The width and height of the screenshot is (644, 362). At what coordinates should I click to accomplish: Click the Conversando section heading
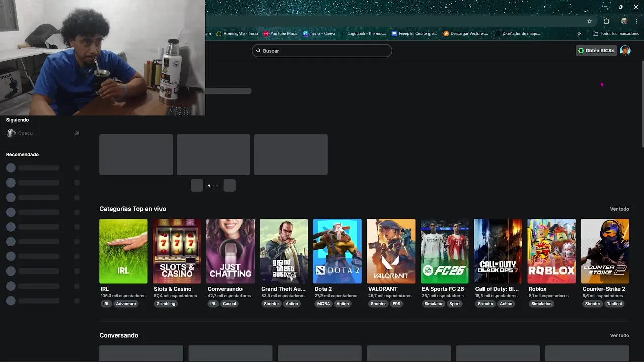[x=119, y=335]
